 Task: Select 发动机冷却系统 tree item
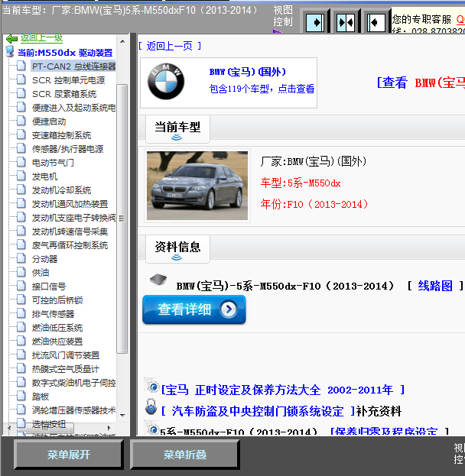tap(61, 190)
